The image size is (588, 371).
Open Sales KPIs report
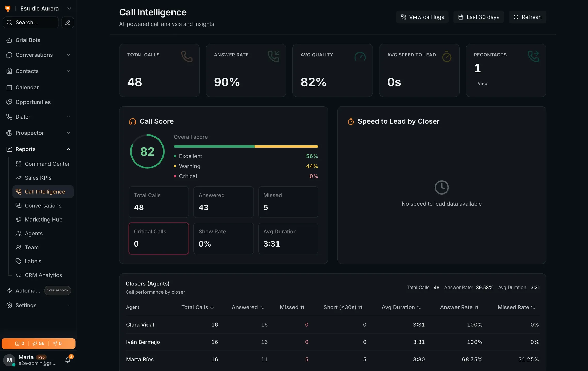point(43,178)
